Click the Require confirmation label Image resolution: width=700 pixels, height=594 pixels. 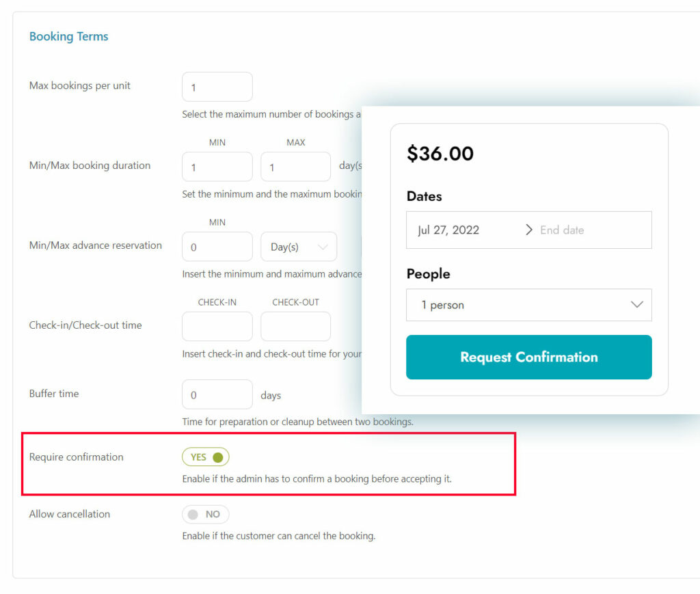coord(77,457)
